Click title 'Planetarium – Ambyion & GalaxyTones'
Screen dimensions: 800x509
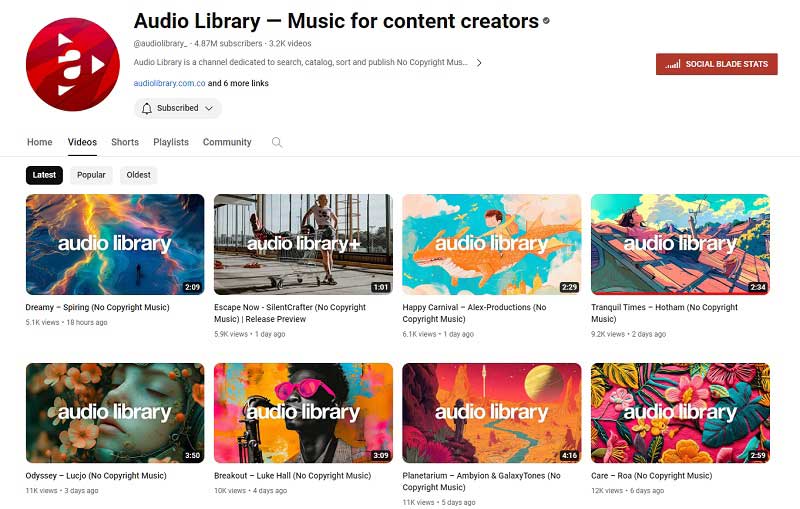pos(481,481)
